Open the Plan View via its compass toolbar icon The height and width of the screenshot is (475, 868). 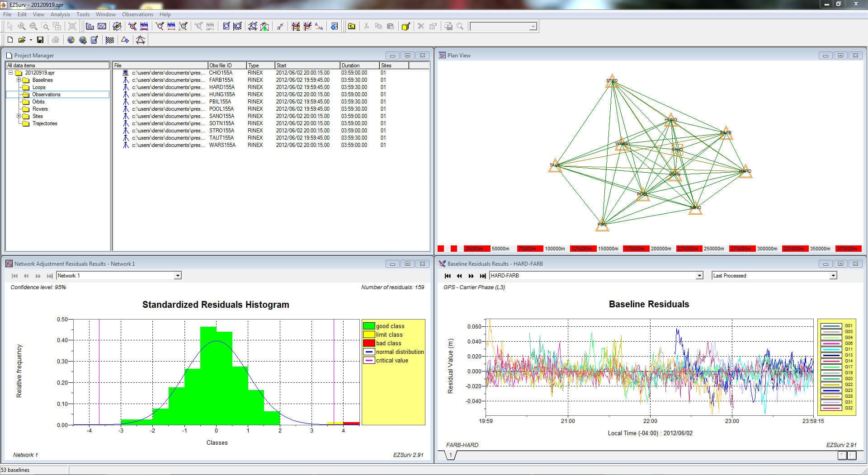click(117, 26)
